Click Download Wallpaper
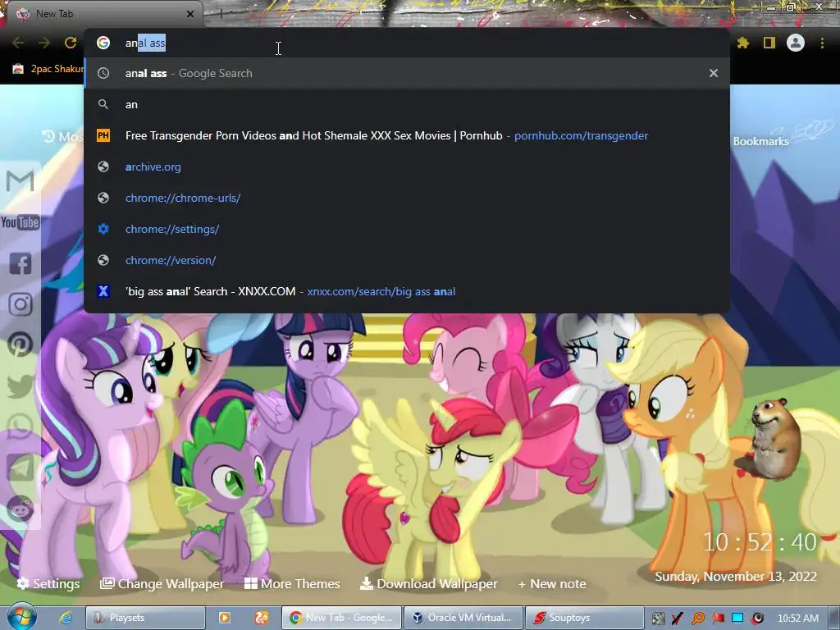 pos(428,583)
